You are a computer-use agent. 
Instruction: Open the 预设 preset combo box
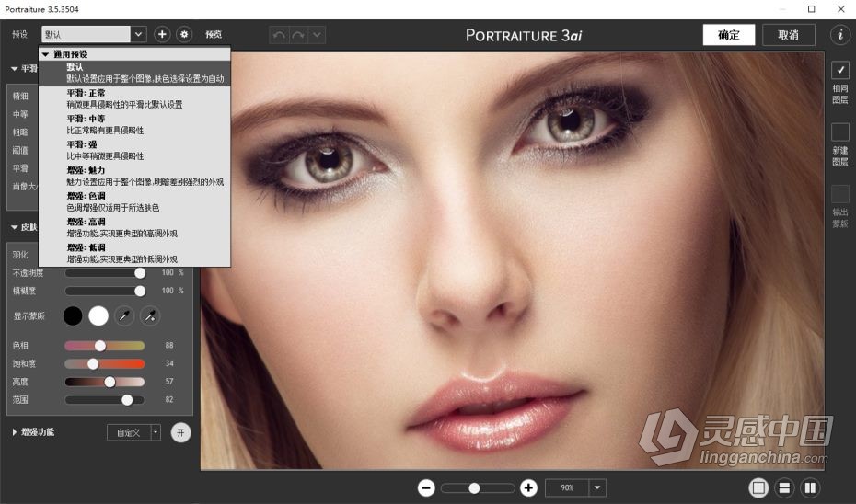click(94, 34)
